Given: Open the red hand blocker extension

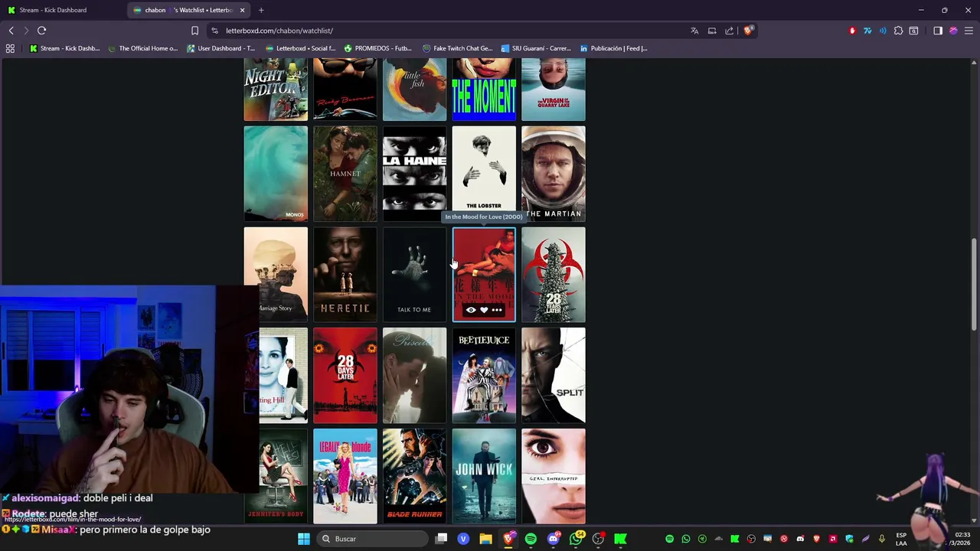Looking at the screenshot, I should pyautogui.click(x=852, y=31).
